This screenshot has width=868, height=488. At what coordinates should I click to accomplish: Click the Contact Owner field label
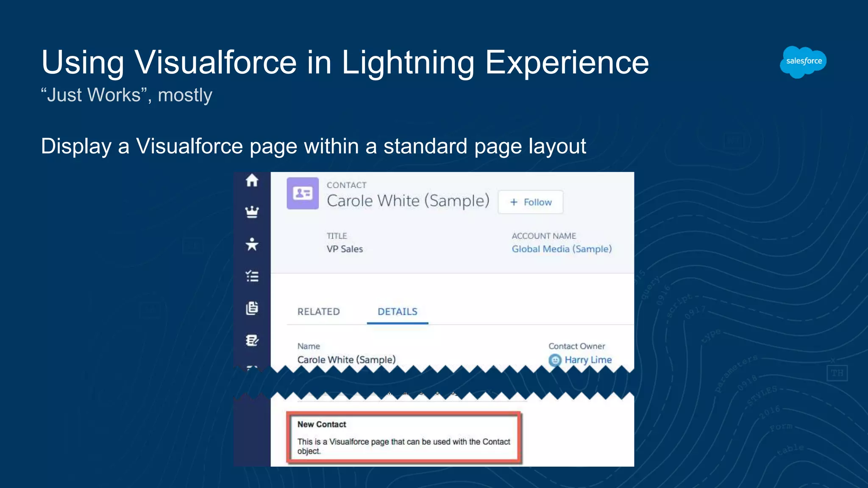point(577,346)
